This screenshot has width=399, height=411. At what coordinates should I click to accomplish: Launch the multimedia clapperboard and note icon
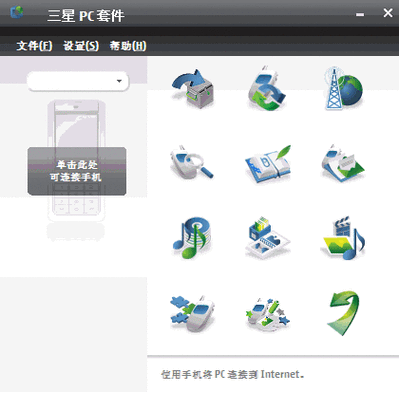(343, 238)
